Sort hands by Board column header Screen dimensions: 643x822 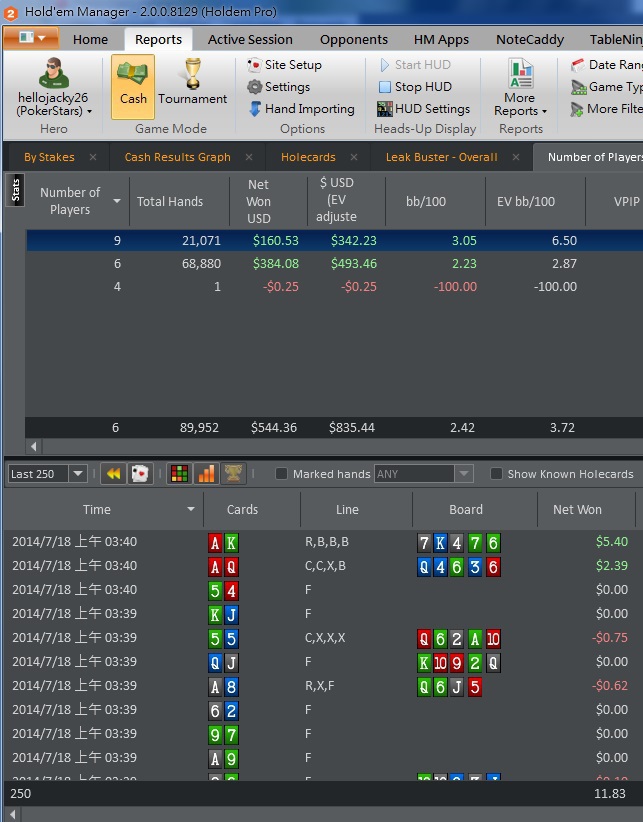[475, 509]
